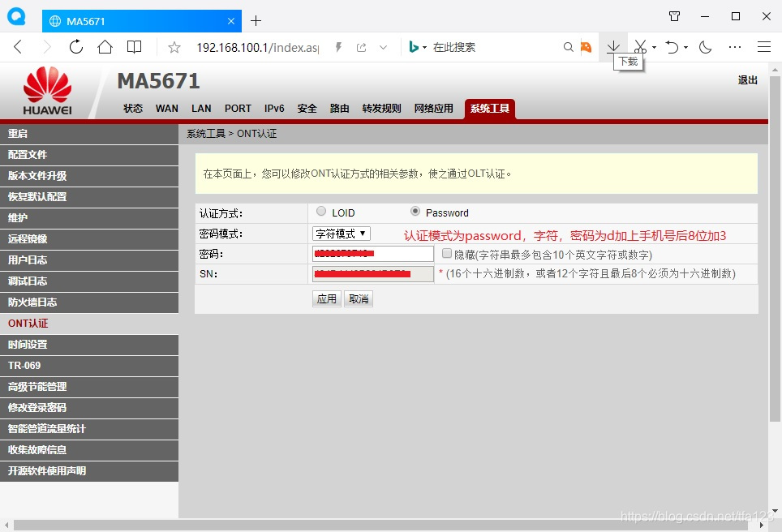The width and height of the screenshot is (782, 532).
Task: Click the horizontal page scrollbar
Action: 381,525
